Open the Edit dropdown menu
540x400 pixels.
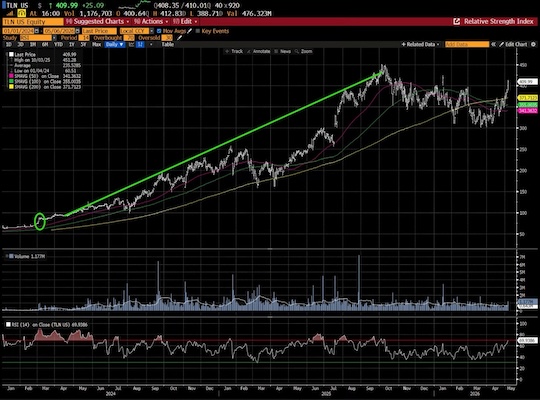(185, 21)
